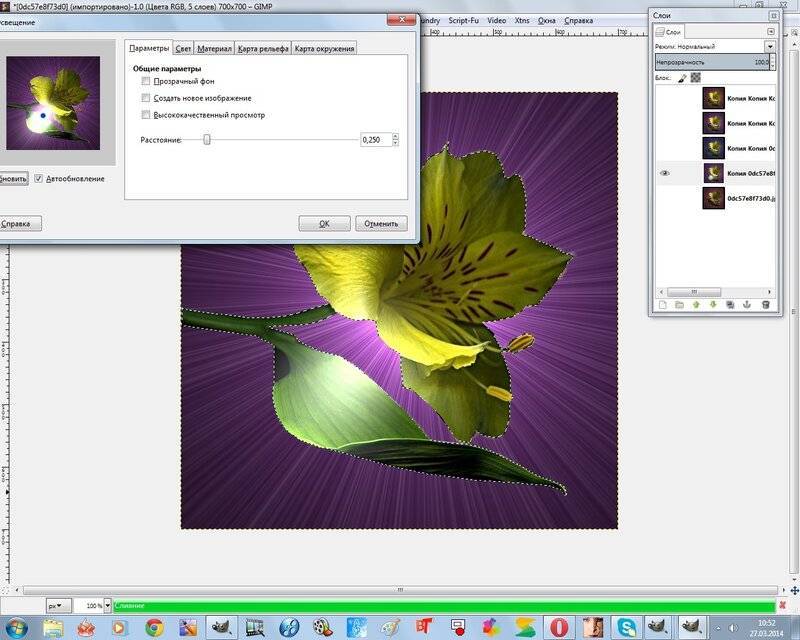Uncheck the Автообновление checkbox
The height and width of the screenshot is (640, 800).
(x=38, y=179)
